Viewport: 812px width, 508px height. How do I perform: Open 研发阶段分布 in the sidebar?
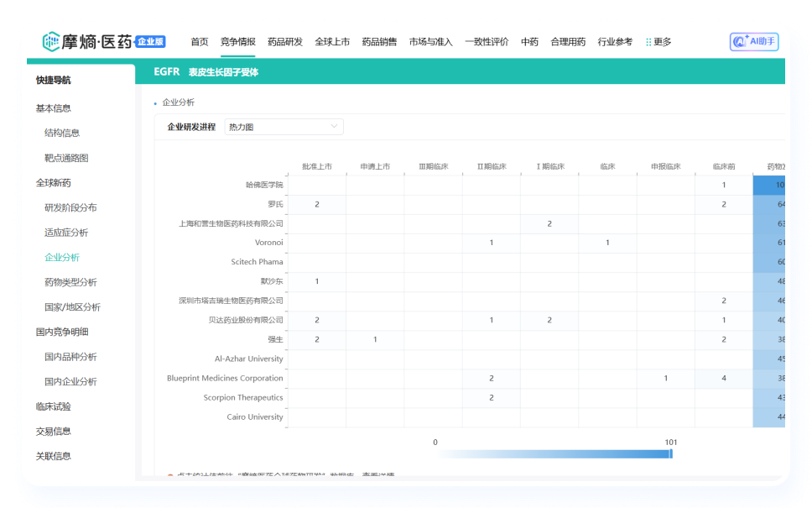coord(70,208)
